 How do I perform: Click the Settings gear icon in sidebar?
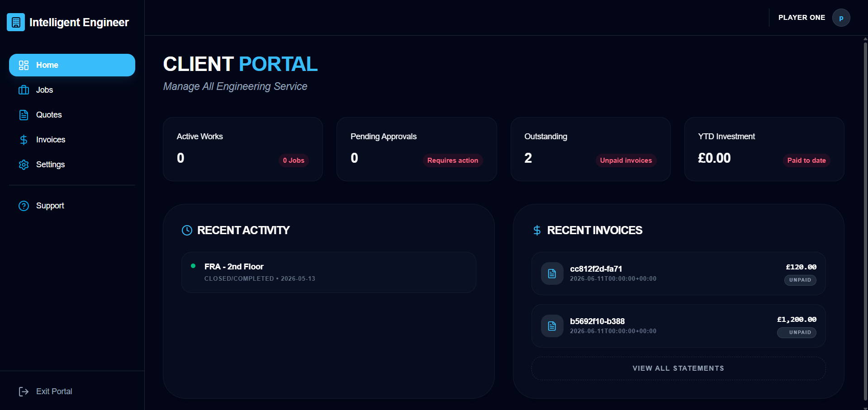24,165
